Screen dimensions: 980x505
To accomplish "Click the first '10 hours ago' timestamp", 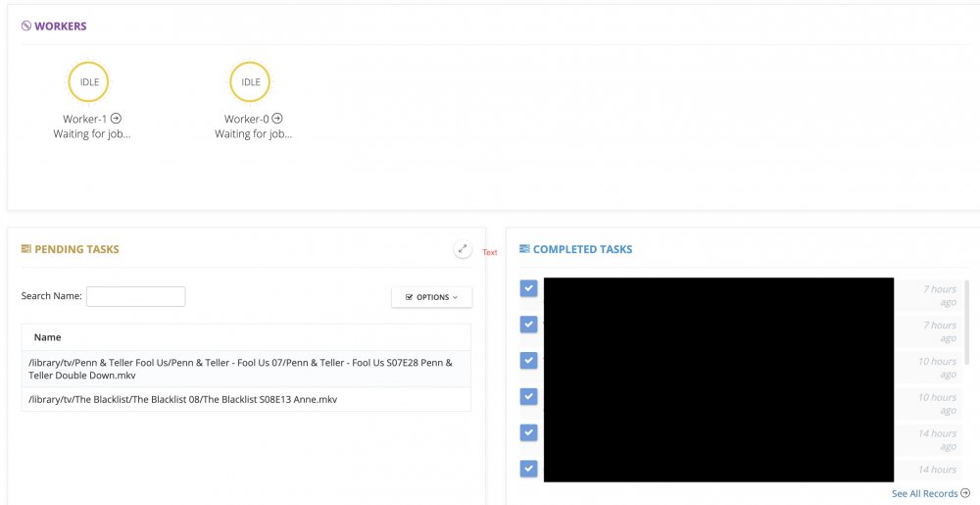I will pos(937,368).
